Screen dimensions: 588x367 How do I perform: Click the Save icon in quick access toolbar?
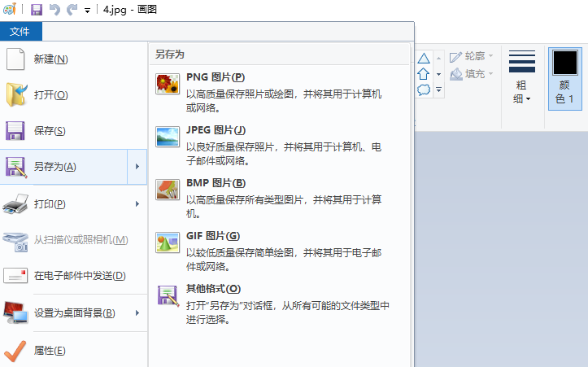pyautogui.click(x=37, y=10)
